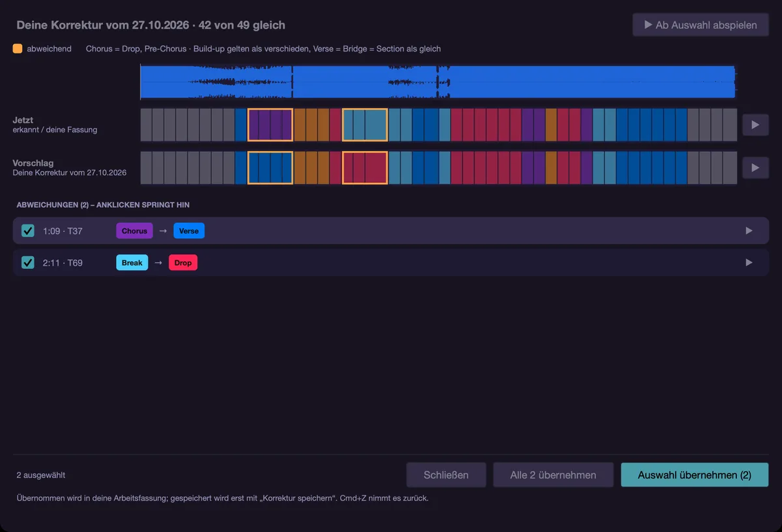This screenshot has width=782, height=532.
Task: Uncheck the 1:09 T37 deviation checkbox
Action: (x=28, y=231)
